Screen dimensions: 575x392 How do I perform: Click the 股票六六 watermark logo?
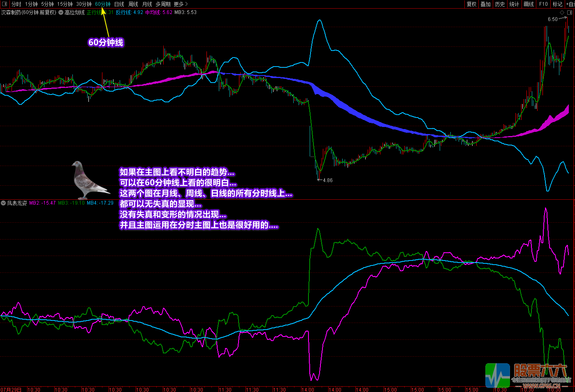(x=528, y=375)
